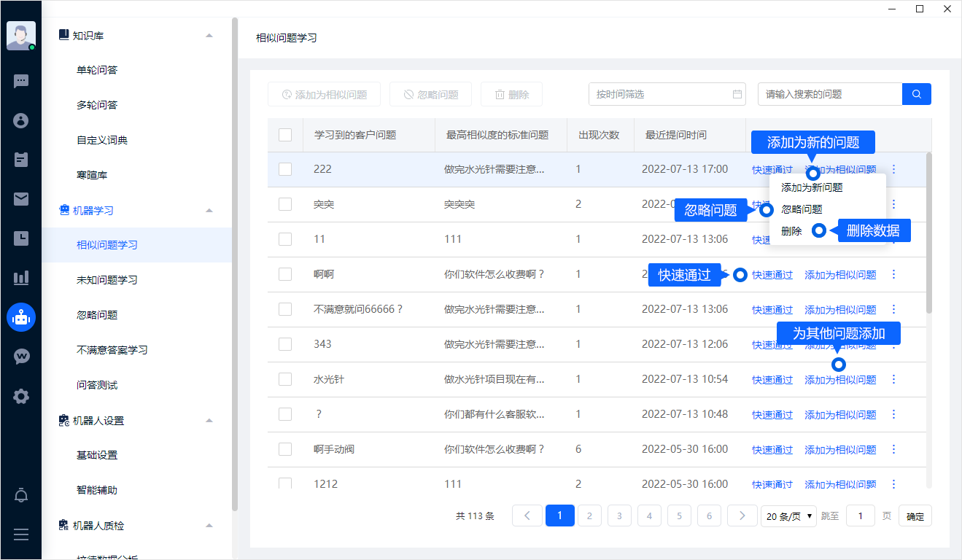Open the bar chart statistics icon
962x560 pixels.
point(21,277)
